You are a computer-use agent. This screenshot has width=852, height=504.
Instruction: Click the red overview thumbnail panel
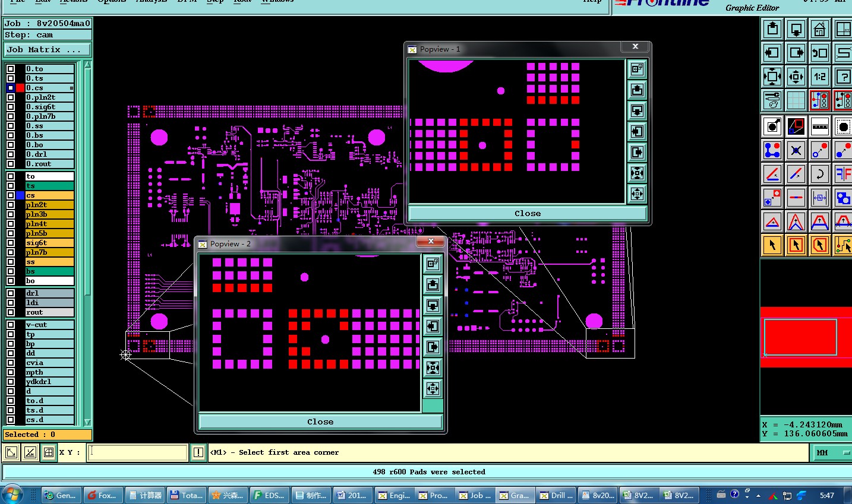coord(806,337)
